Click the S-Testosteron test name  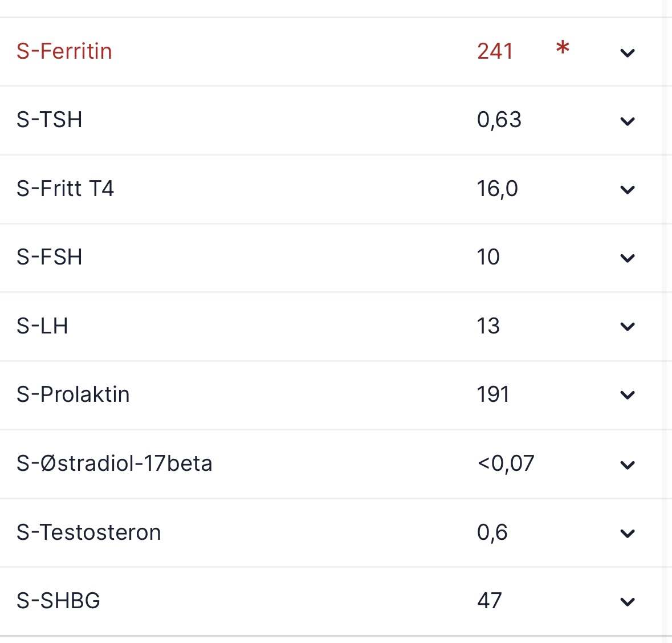(x=88, y=532)
